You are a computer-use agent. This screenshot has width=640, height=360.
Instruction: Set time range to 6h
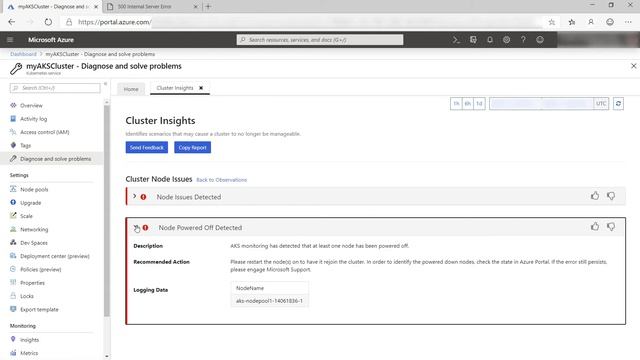pos(468,104)
